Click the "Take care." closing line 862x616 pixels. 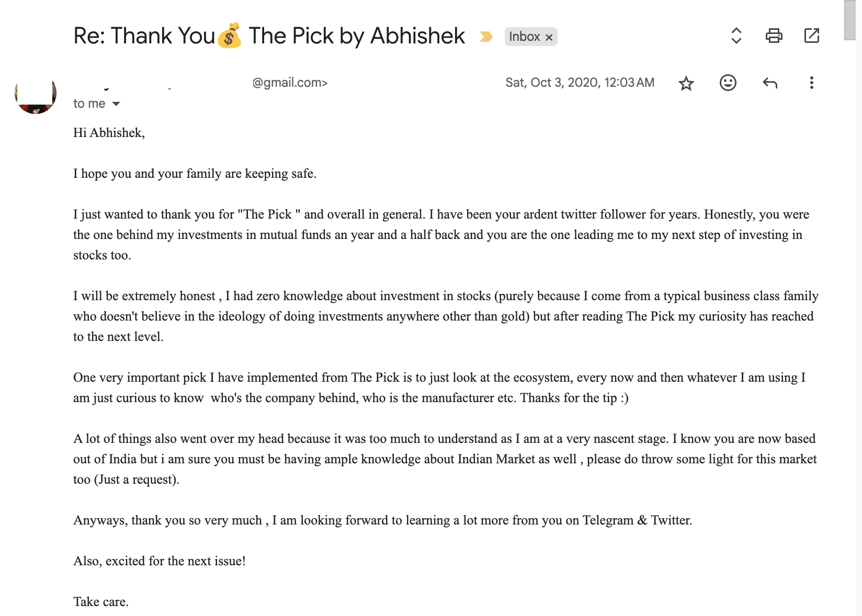101,602
